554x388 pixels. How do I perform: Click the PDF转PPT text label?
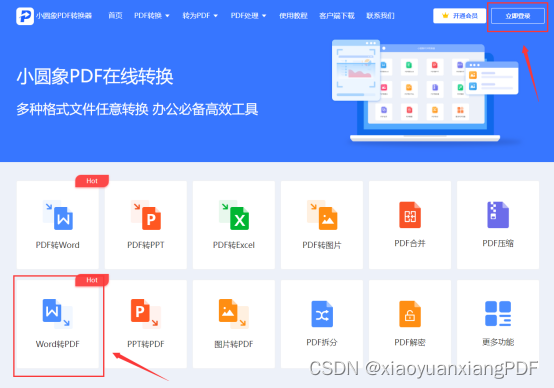[146, 245]
